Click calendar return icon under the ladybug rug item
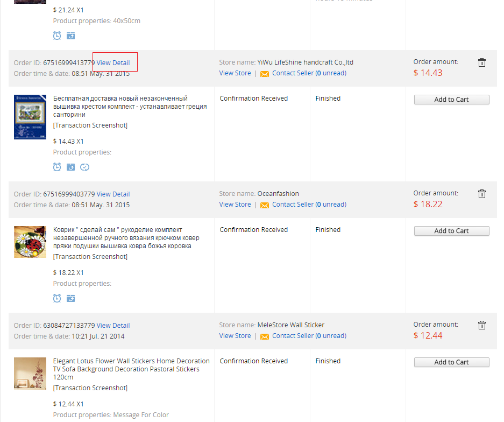504x422 pixels. [70, 298]
